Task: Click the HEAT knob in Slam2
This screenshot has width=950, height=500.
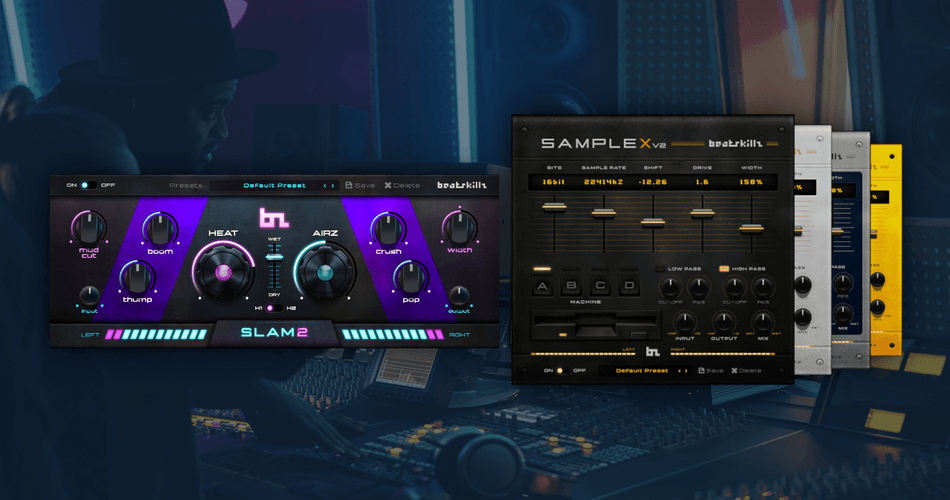Action: click(223, 271)
